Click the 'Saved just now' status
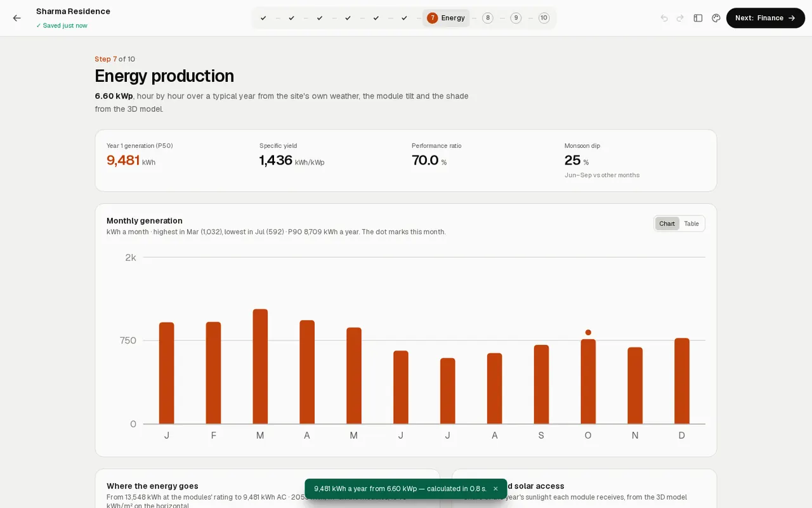 [x=62, y=25]
